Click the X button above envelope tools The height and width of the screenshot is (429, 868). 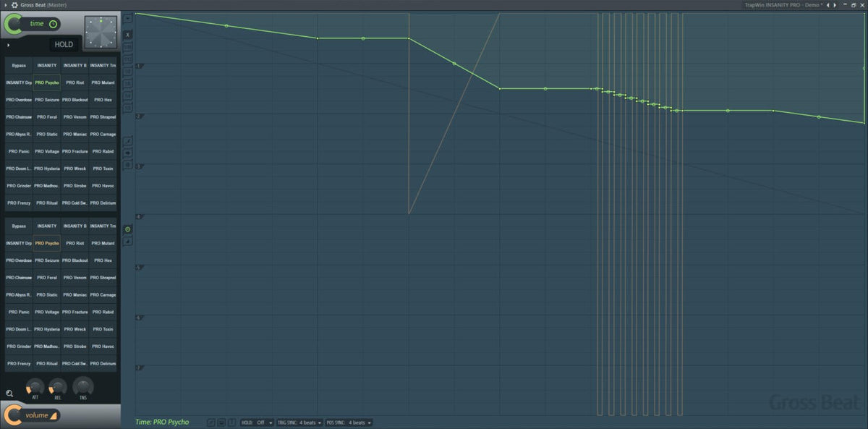(x=128, y=34)
